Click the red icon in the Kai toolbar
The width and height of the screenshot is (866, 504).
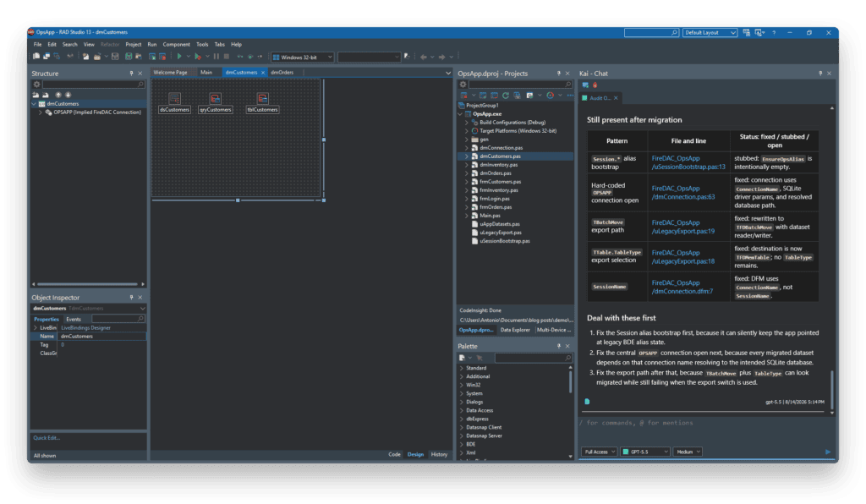click(595, 85)
